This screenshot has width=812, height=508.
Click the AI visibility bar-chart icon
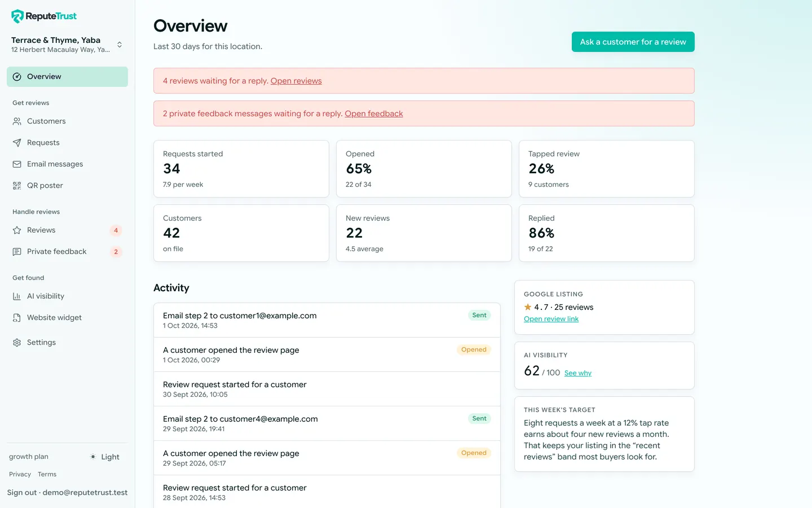pyautogui.click(x=17, y=296)
